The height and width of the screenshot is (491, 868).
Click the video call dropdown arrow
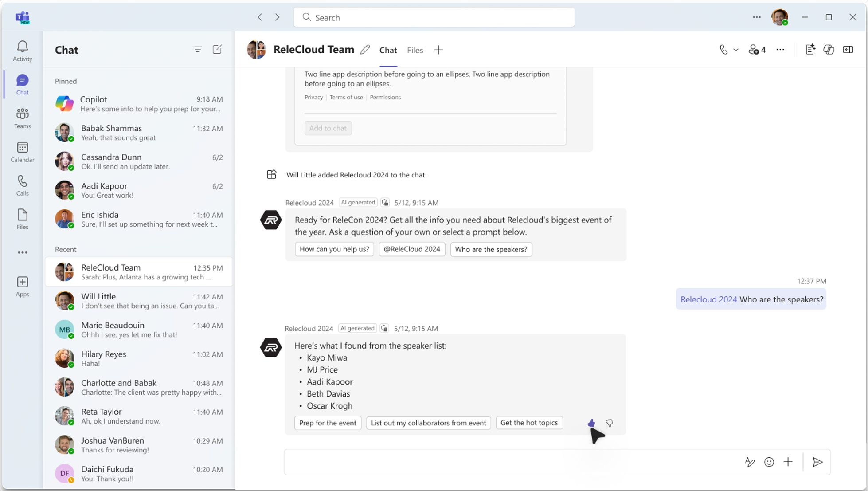(x=735, y=50)
